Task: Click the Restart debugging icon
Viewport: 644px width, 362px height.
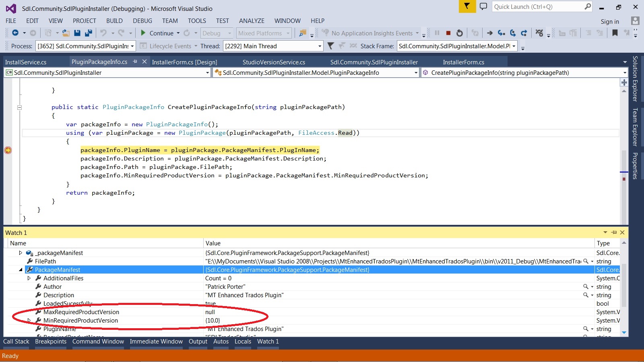Action: [459, 33]
